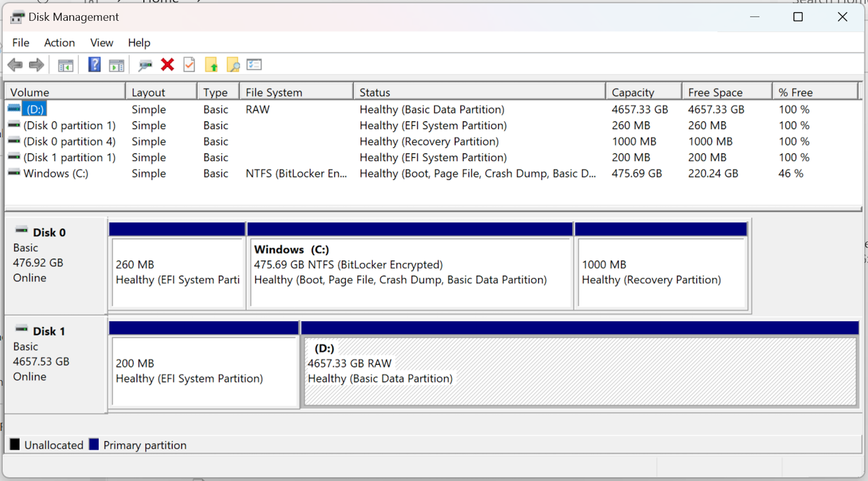This screenshot has height=481, width=868.
Task: Click the Properties checkmark page icon
Action: pos(189,65)
